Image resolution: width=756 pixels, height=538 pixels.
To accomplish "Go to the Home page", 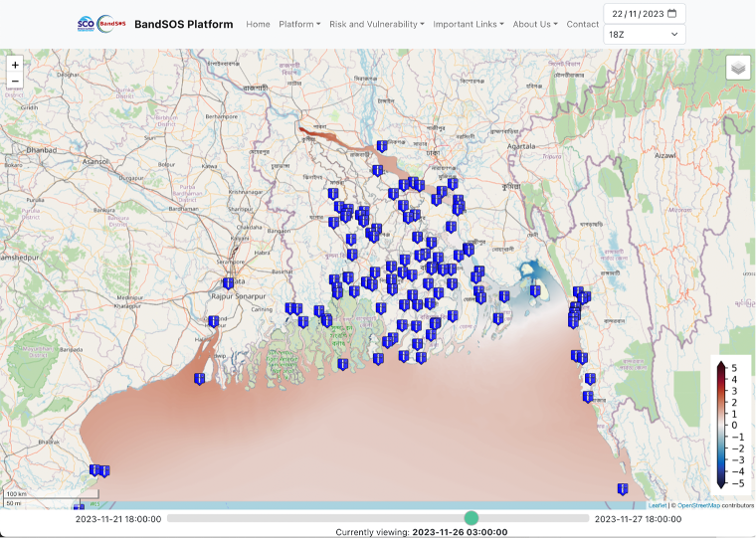I will [x=258, y=24].
